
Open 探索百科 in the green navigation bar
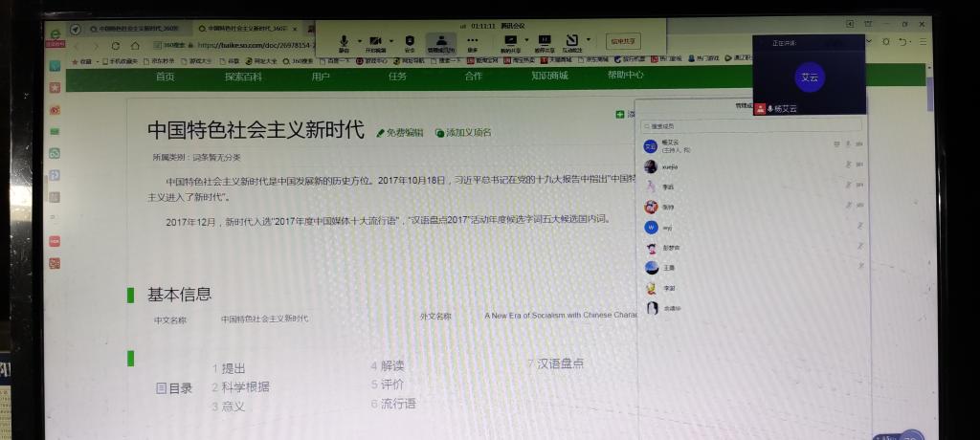point(243,77)
